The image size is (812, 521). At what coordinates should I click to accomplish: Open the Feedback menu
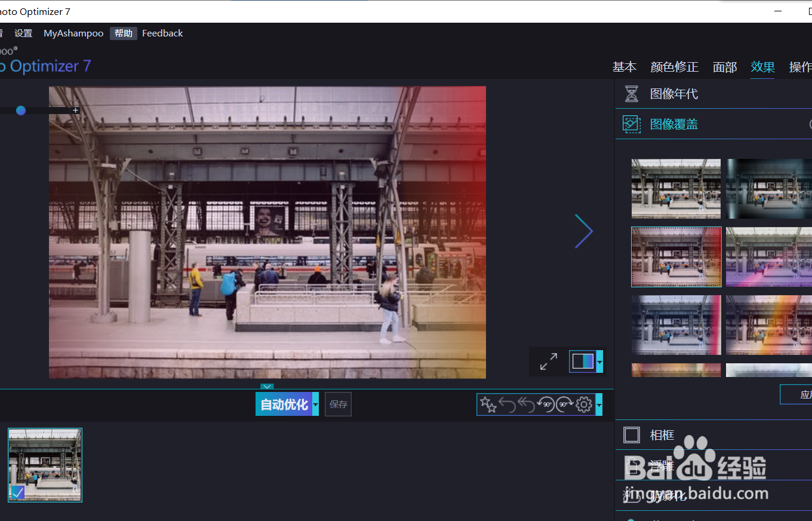[x=162, y=33]
